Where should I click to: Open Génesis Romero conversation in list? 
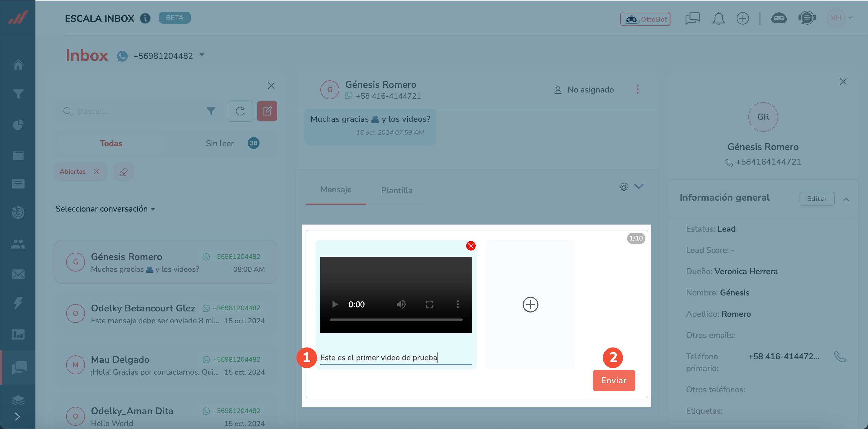click(x=165, y=262)
